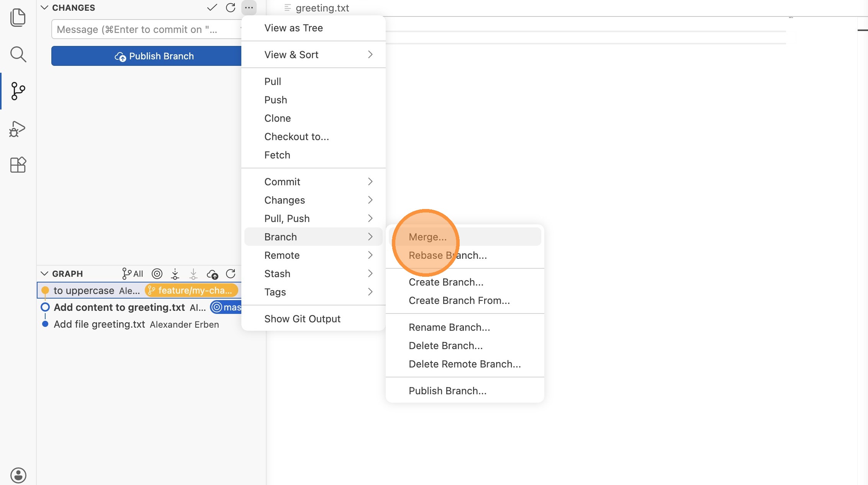This screenshot has width=868, height=485.
Task: Open the Extensions view icon
Action: pyautogui.click(x=18, y=165)
